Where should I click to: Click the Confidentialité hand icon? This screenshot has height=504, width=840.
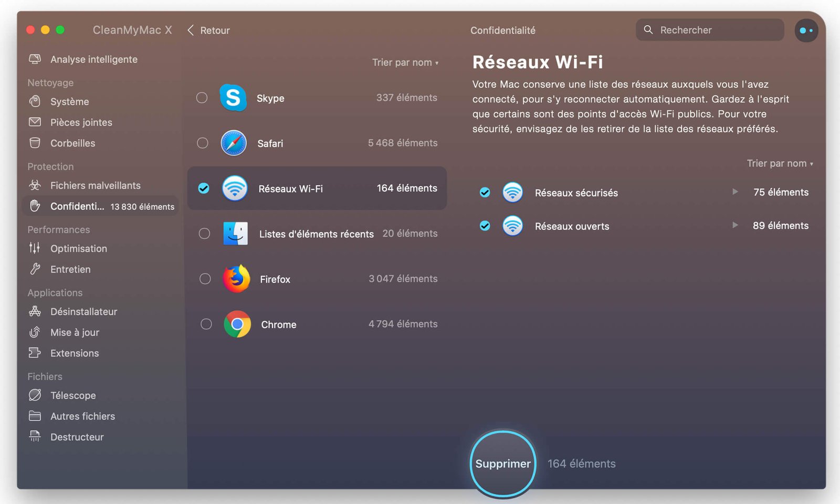click(35, 206)
